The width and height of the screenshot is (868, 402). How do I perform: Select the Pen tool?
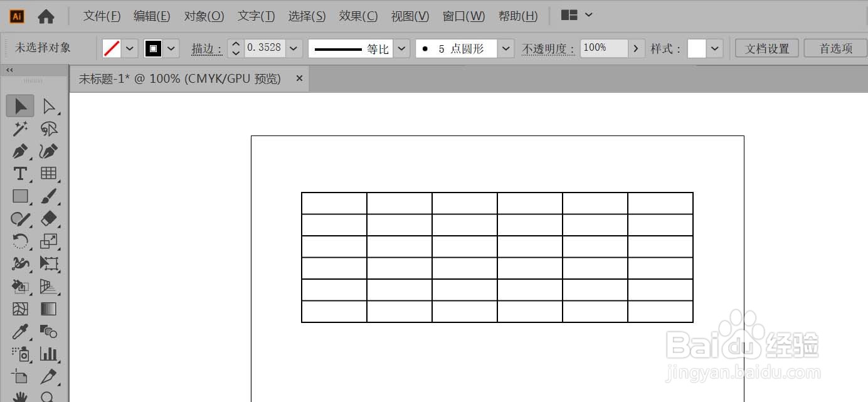click(x=20, y=151)
